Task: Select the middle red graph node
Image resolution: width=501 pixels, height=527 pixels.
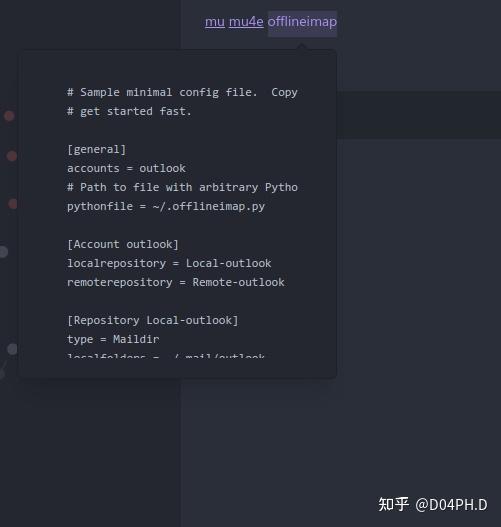Action: tap(12, 156)
